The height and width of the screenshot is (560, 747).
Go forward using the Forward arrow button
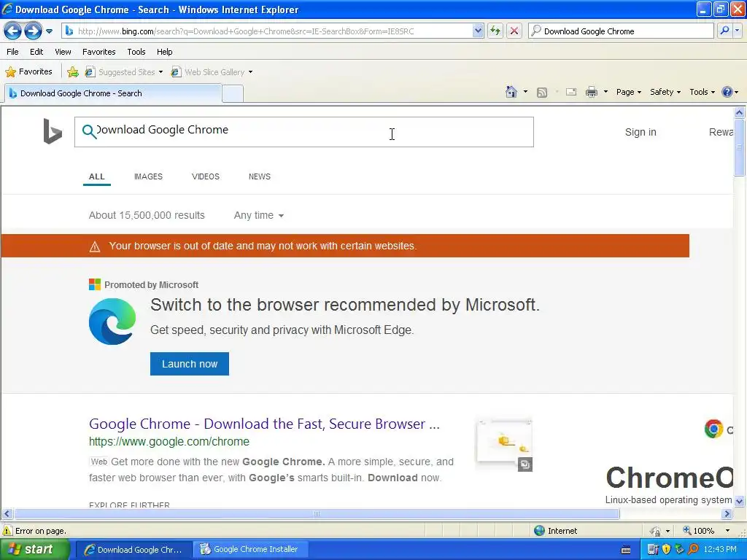[32, 31]
